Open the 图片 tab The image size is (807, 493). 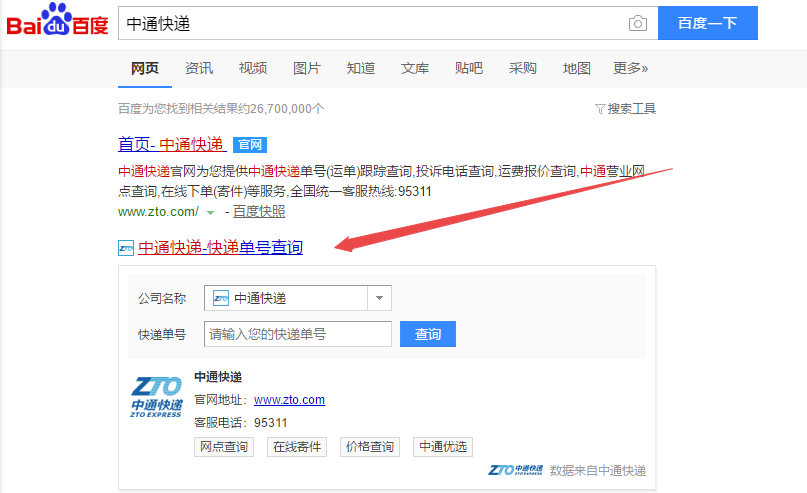point(307,68)
